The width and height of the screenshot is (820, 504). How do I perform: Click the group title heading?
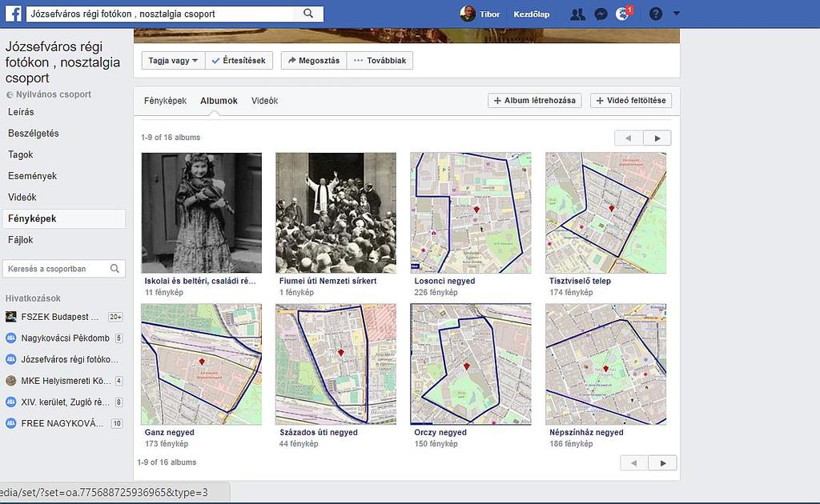pyautogui.click(x=62, y=62)
